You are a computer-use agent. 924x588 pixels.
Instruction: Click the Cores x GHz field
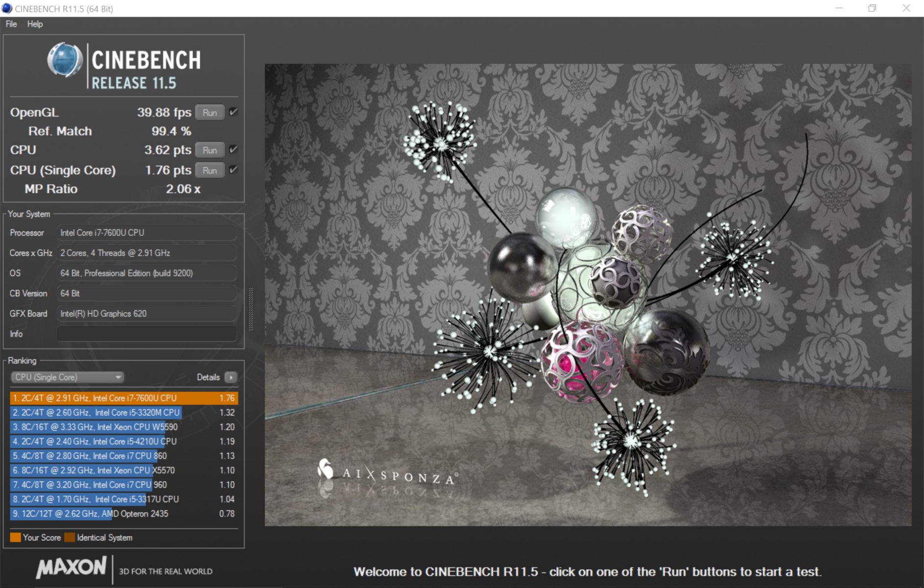(x=147, y=253)
